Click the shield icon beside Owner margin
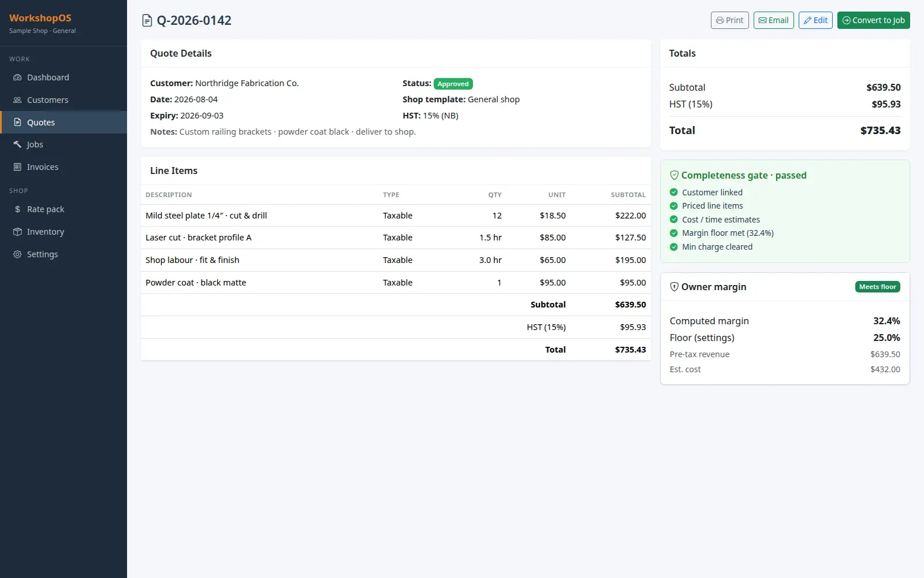This screenshot has width=924, height=578. tap(674, 287)
